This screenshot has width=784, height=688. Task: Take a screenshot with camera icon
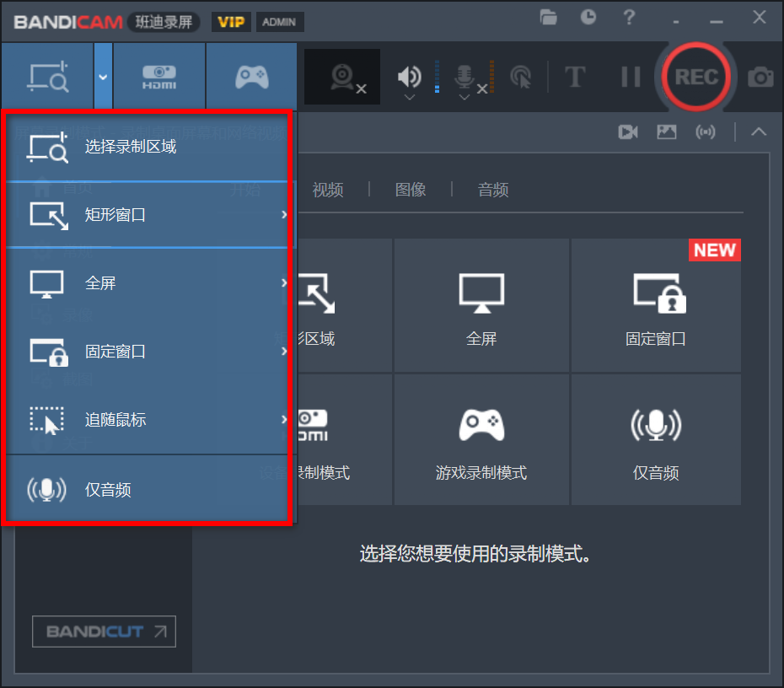pos(760,77)
